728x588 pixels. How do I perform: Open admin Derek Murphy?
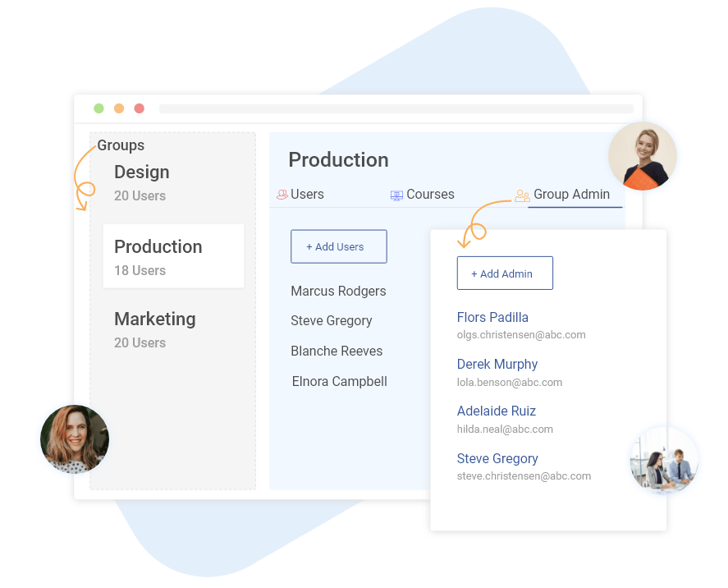click(x=497, y=365)
